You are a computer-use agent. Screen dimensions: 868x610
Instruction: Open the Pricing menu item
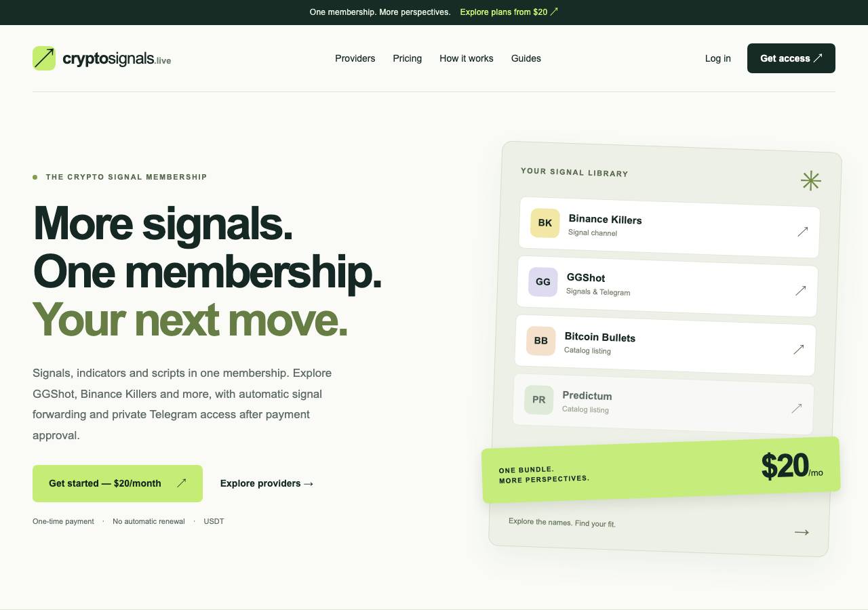[x=407, y=58]
